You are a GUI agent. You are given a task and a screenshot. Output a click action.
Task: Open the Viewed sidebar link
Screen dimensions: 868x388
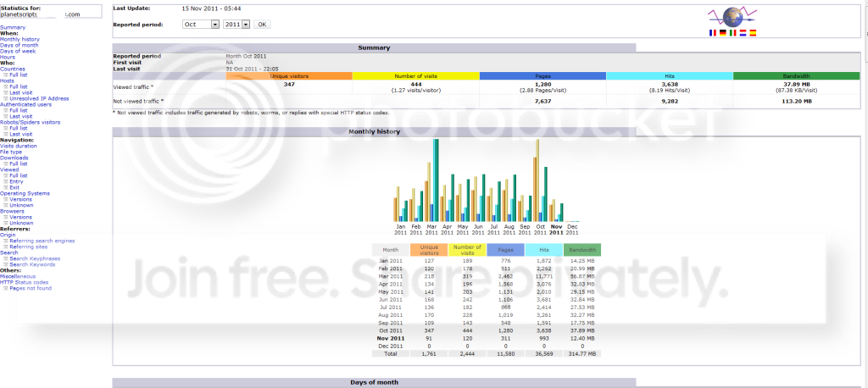(9, 169)
